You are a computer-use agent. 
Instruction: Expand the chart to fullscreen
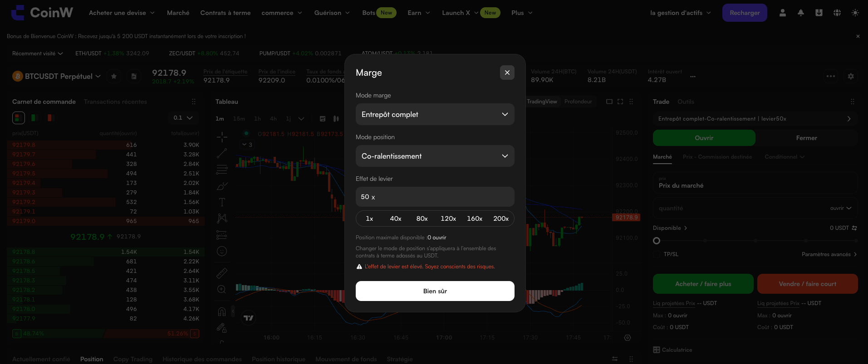coord(620,102)
